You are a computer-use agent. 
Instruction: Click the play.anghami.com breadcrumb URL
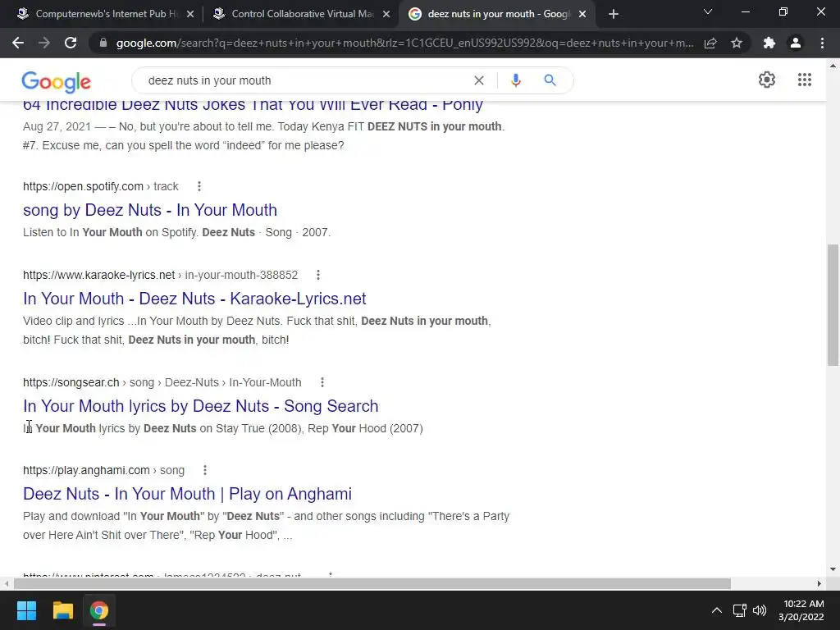pyautogui.click(x=103, y=470)
